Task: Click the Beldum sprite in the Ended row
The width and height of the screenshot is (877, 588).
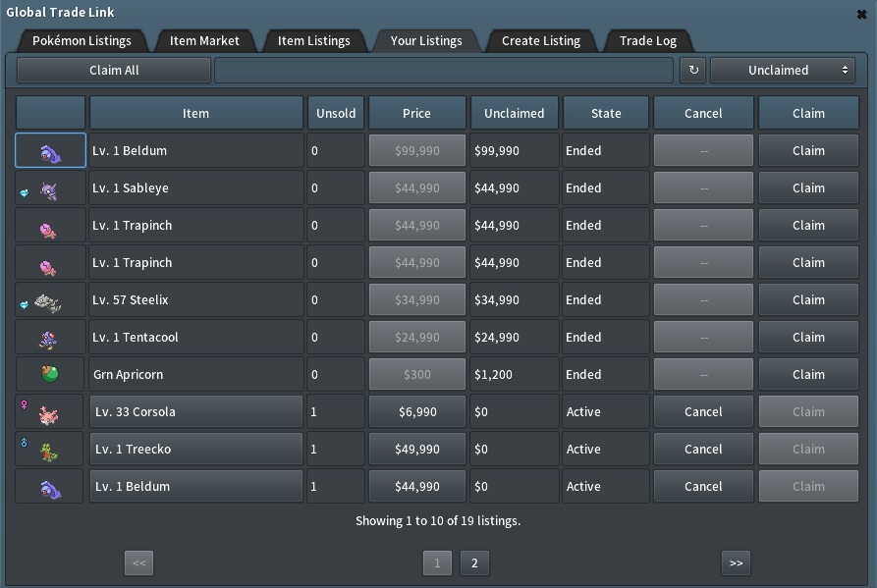Action: coord(50,153)
